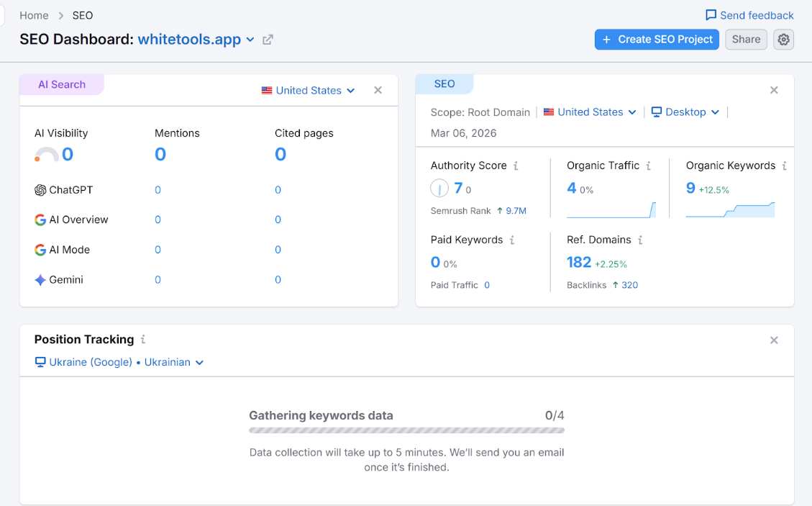Viewport: 812px width, 506px height.
Task: Expand the whitetools.app domain dropdown
Action: (250, 40)
